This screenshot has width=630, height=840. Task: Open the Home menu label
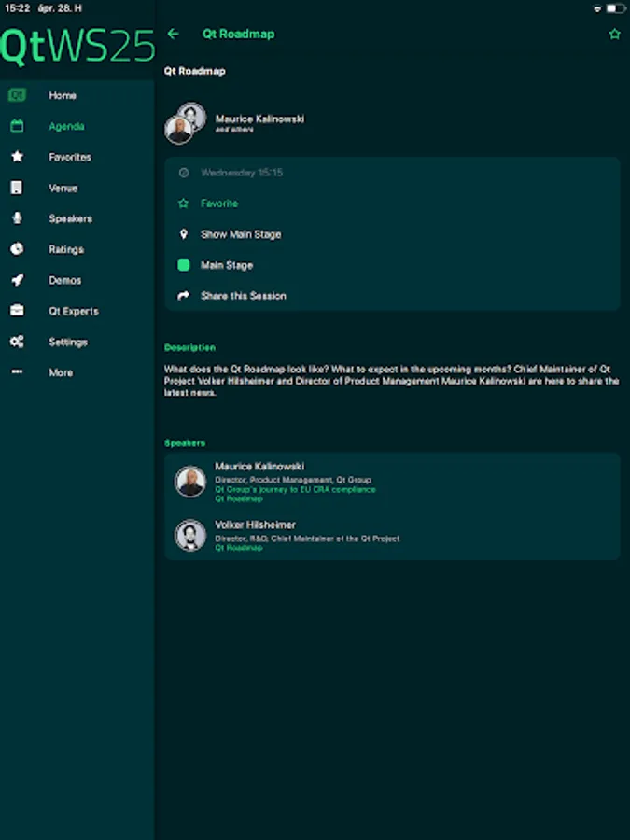click(x=63, y=95)
